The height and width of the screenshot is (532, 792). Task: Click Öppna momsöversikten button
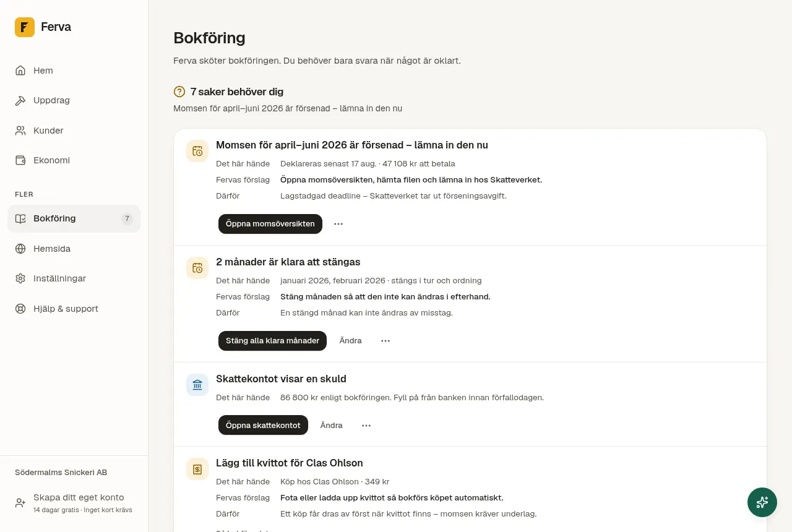tap(270, 224)
